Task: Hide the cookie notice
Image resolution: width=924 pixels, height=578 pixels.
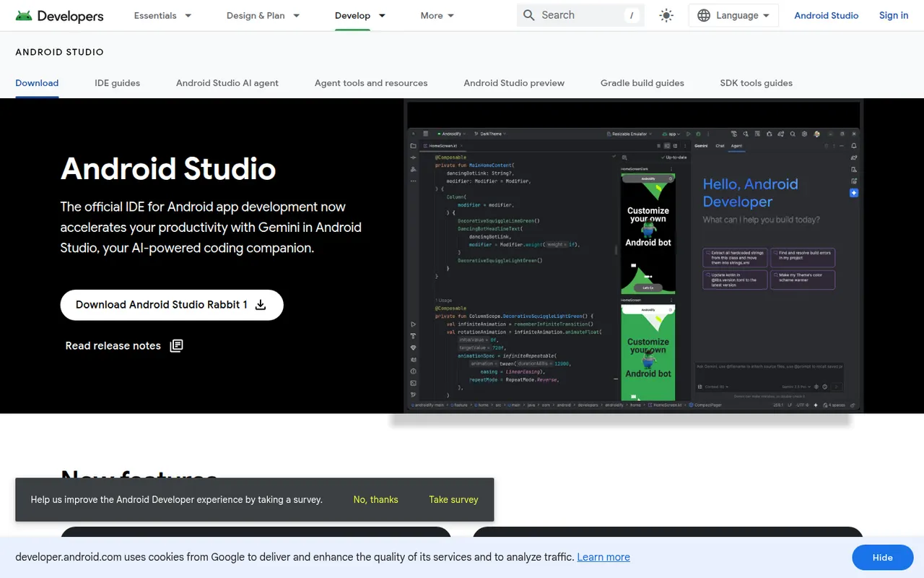Action: coord(883,558)
